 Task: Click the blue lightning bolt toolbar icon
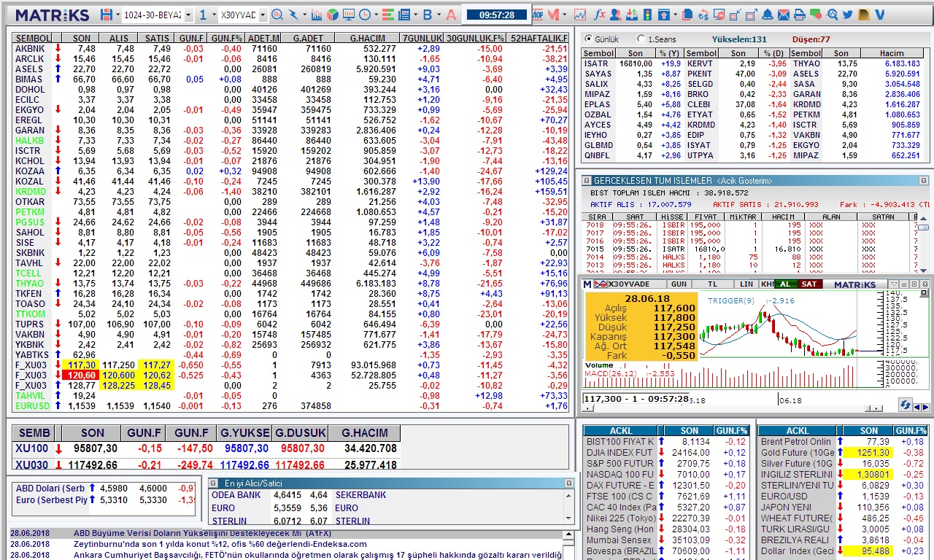coord(293,15)
